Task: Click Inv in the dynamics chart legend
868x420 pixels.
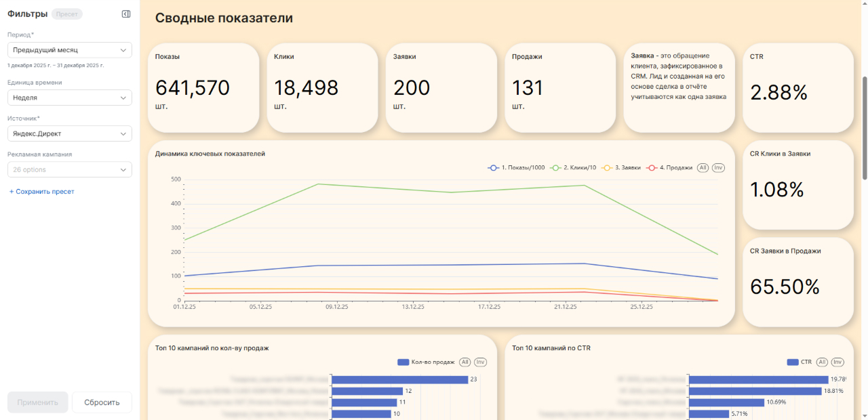Action: click(719, 167)
